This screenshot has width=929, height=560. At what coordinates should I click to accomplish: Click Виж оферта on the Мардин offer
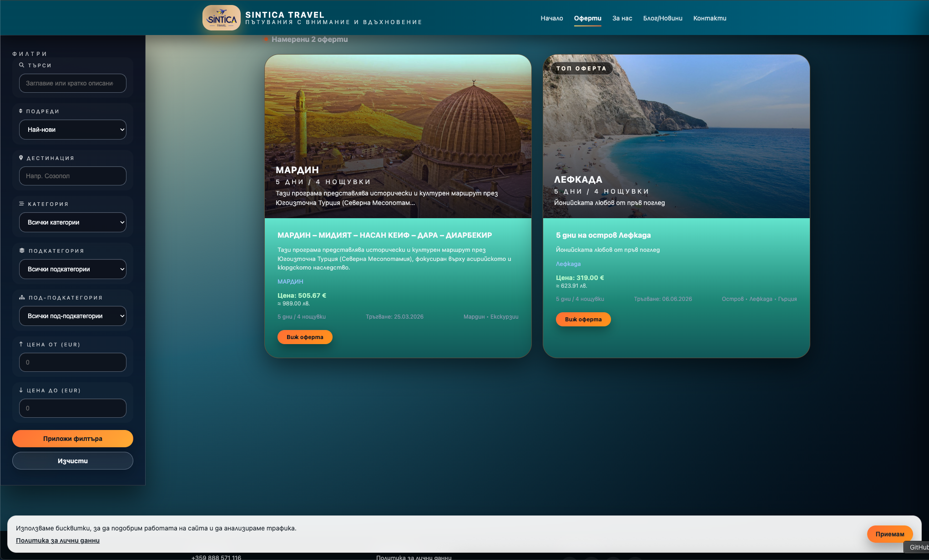305,337
